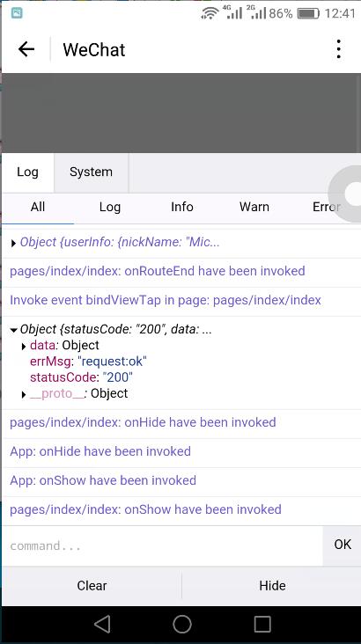Tap the Android home circle button
The width and height of the screenshot is (361, 644).
[182, 625]
